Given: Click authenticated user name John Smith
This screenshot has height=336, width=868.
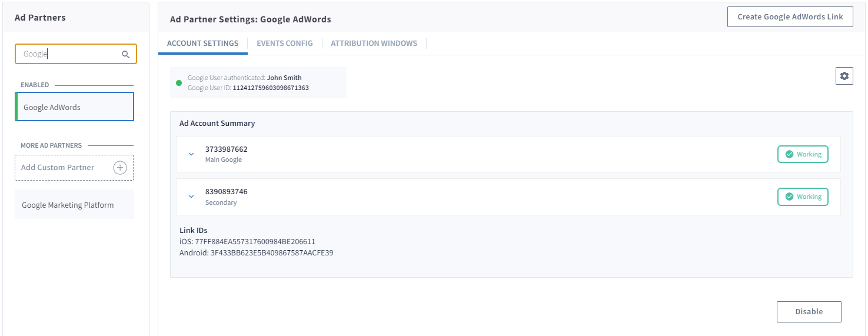Looking at the screenshot, I should (284, 78).
